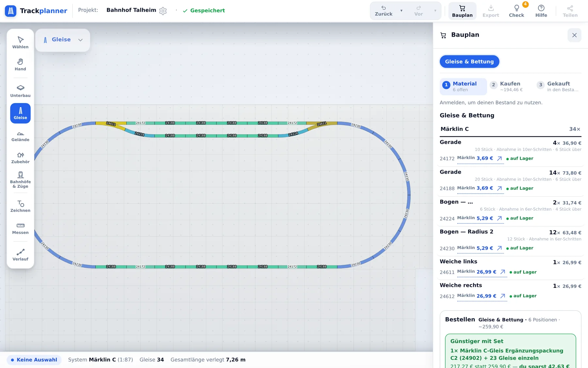Open project settings gear icon
This screenshot has width=588, height=368.
pos(163,11)
